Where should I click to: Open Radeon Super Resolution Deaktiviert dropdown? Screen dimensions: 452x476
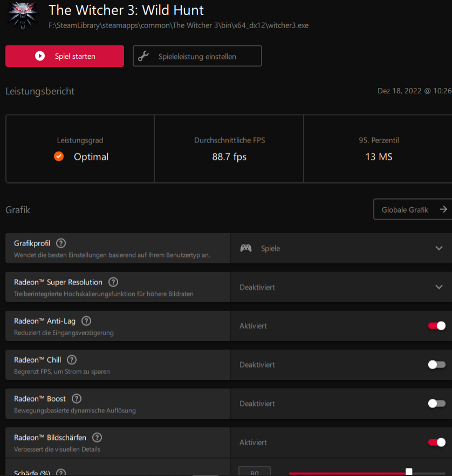341,287
